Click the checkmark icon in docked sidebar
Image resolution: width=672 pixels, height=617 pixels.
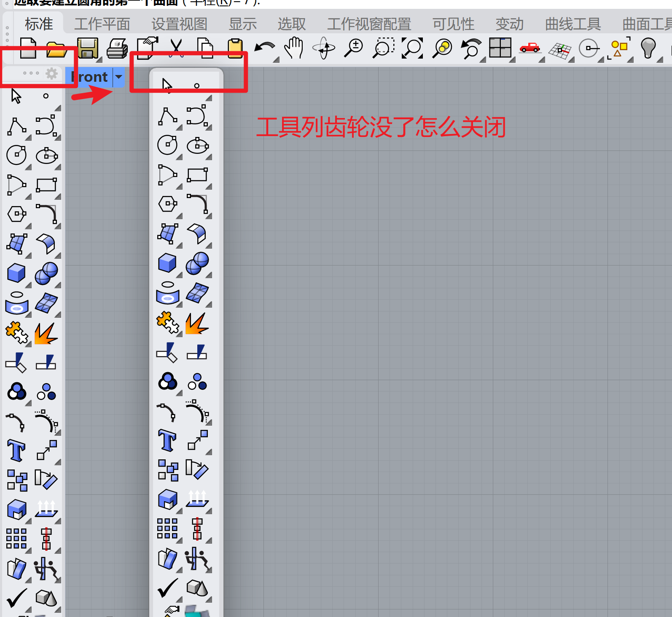tap(17, 598)
